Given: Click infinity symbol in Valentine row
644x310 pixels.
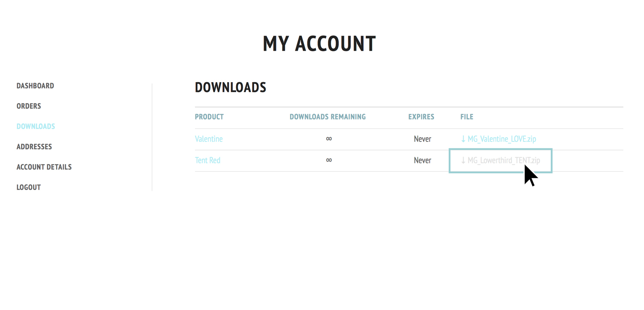Looking at the screenshot, I should (x=329, y=138).
